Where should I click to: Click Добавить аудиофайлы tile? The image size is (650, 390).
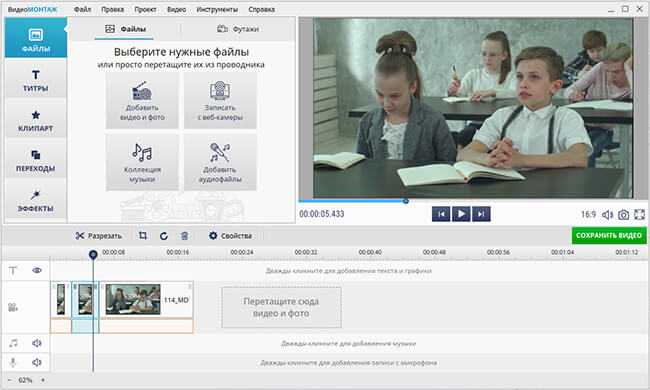pyautogui.click(x=220, y=162)
